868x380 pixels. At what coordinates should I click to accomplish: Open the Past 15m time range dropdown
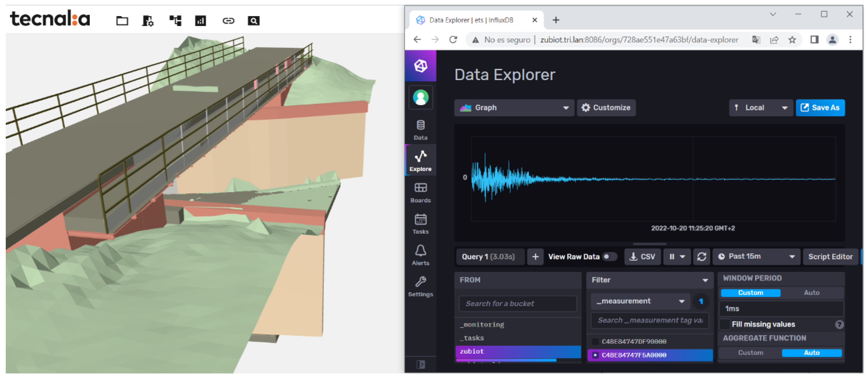tap(756, 257)
